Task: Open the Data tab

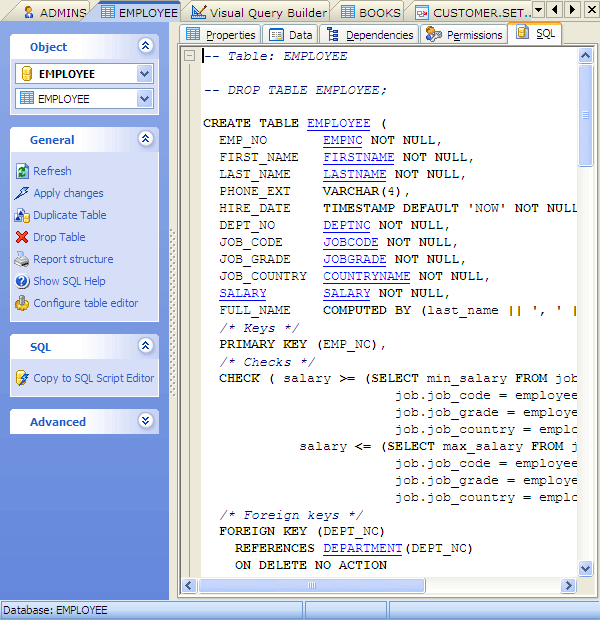Action: tap(290, 35)
